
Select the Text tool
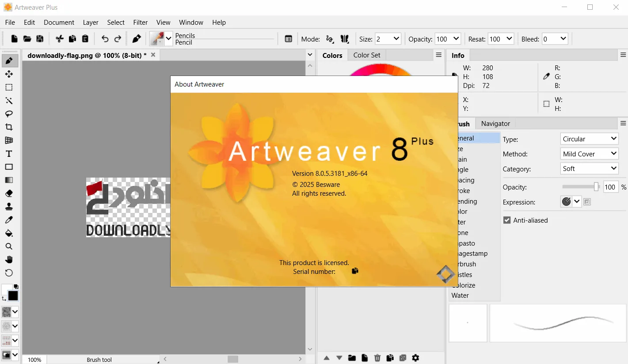click(9, 153)
